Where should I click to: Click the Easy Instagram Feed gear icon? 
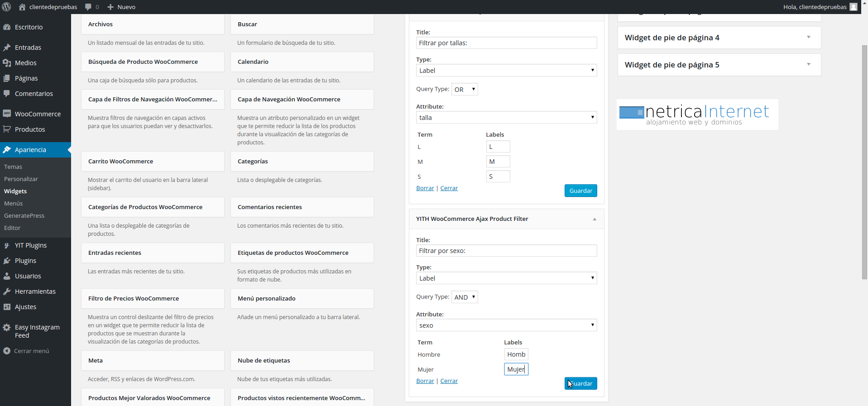click(7, 327)
